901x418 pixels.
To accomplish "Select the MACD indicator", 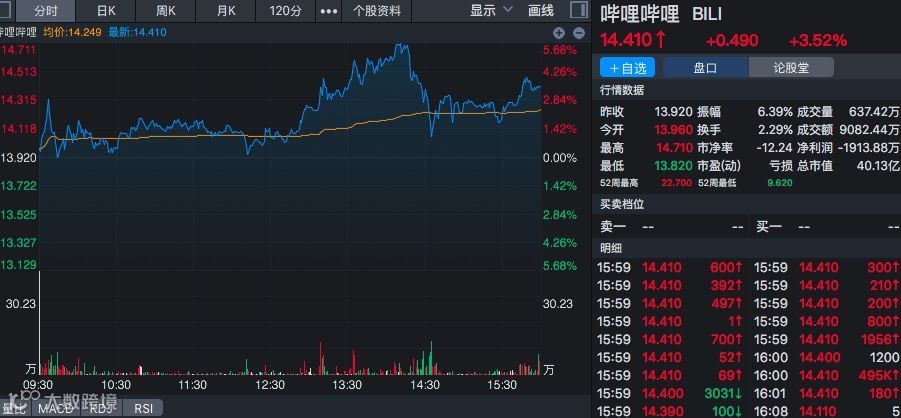I will point(56,408).
